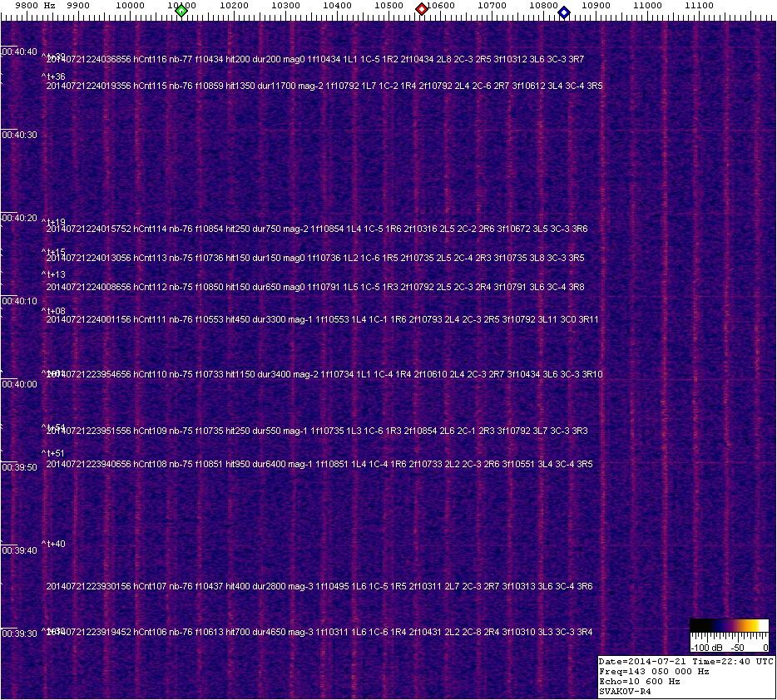Select the hCnt111 detection log entry
The image size is (777, 700).
coord(322,320)
